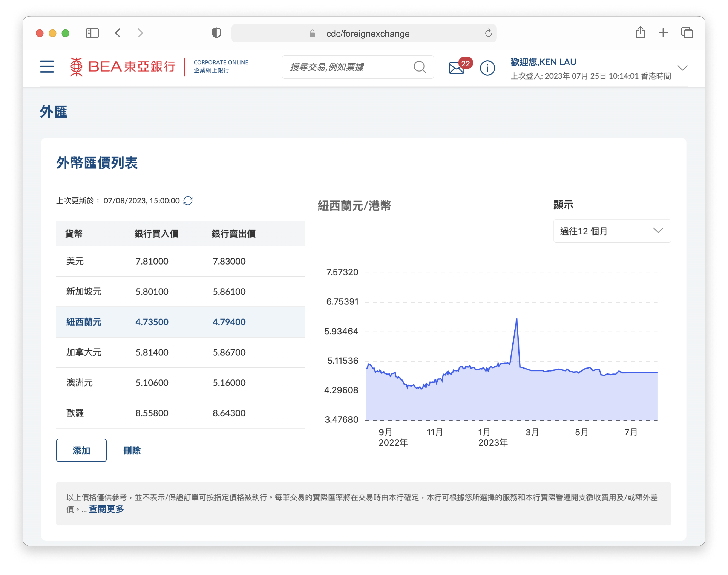Viewport: 728px width, 575px height.
Task: Click the privacy shield icon
Action: click(x=216, y=33)
